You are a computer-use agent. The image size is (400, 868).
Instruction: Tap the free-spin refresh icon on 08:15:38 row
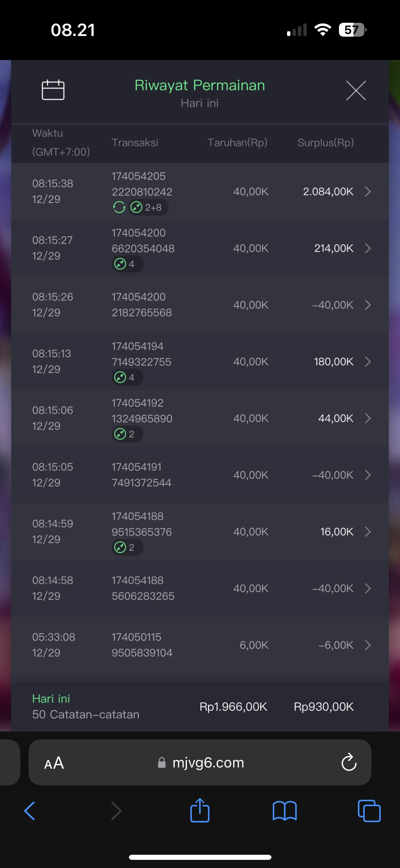119,207
